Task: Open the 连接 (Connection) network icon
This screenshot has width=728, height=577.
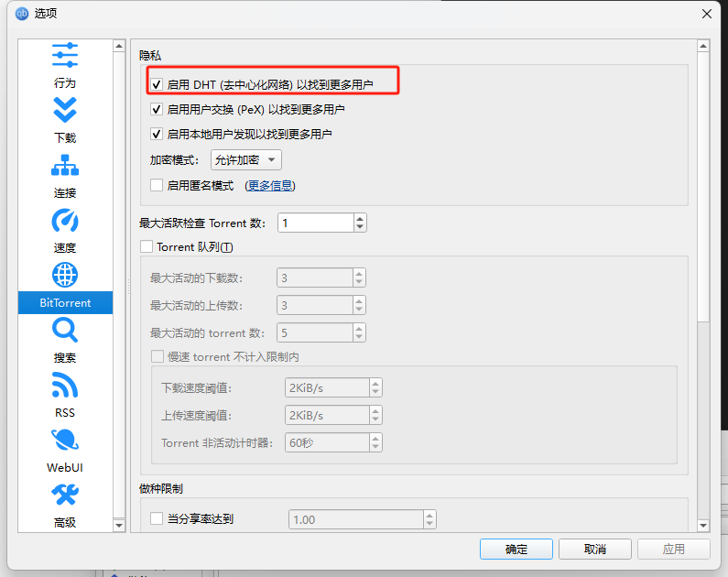Action: (x=64, y=165)
